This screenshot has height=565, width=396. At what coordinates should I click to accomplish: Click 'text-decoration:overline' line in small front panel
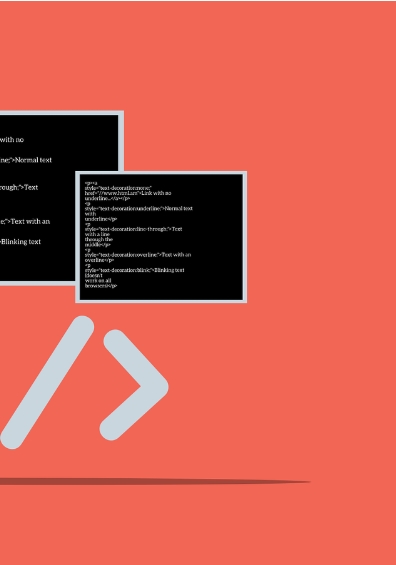click(x=138, y=255)
